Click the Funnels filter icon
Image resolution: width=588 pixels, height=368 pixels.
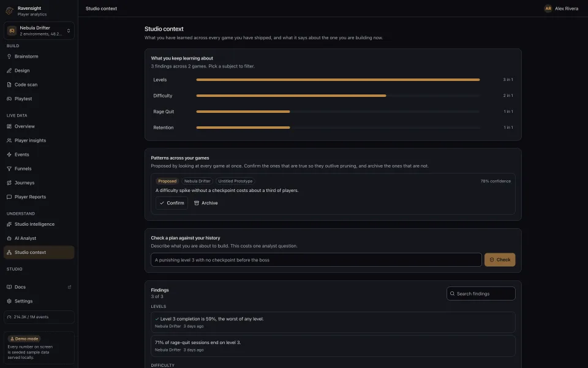(9, 169)
